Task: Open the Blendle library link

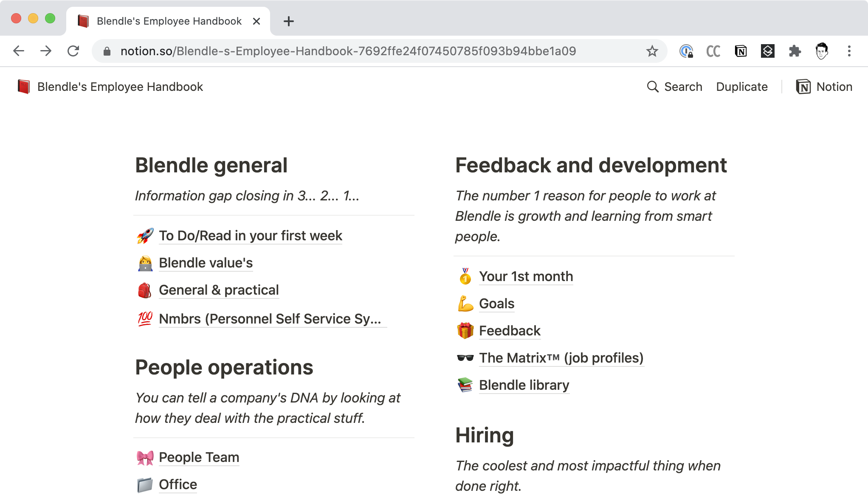Action: pos(524,385)
